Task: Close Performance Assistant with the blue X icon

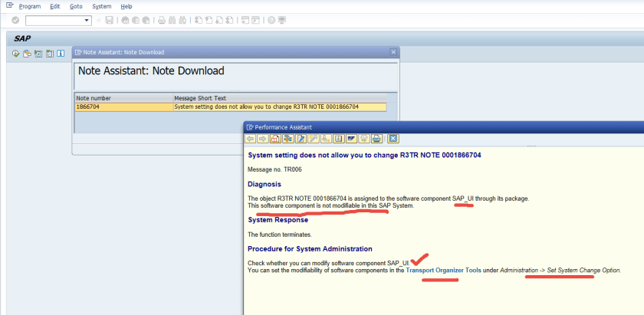Action: [393, 139]
